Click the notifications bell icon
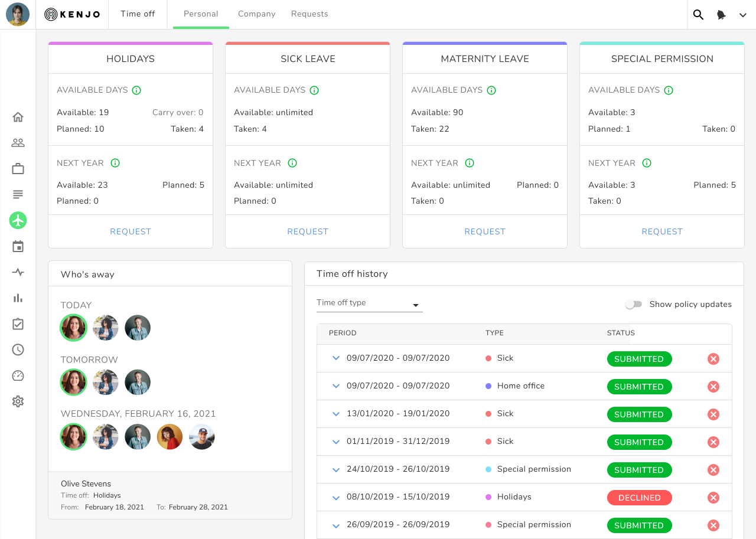 (x=721, y=14)
